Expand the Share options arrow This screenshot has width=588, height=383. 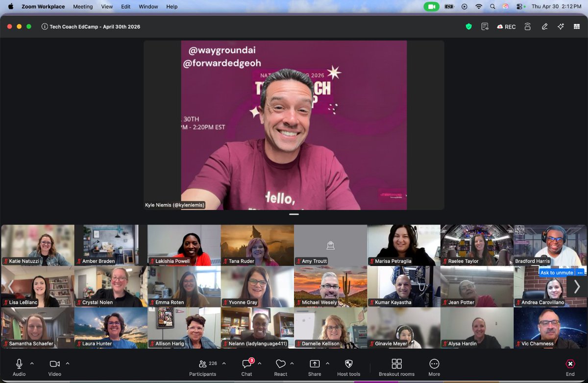tap(327, 363)
